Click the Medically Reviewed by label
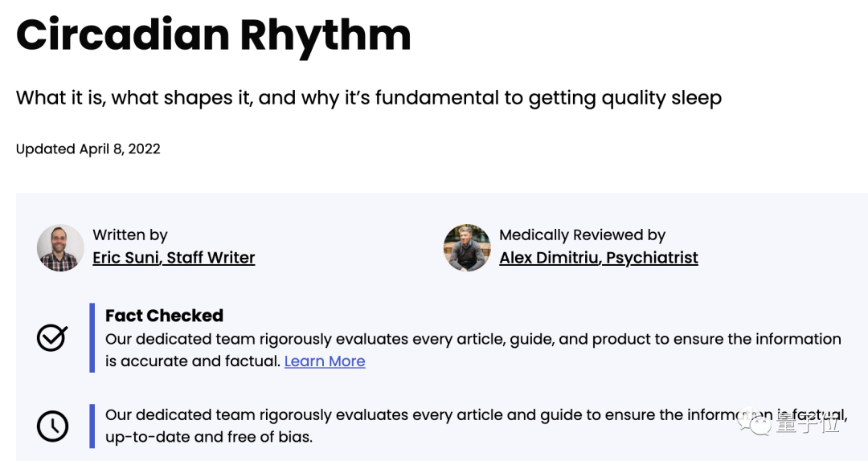 (x=582, y=235)
